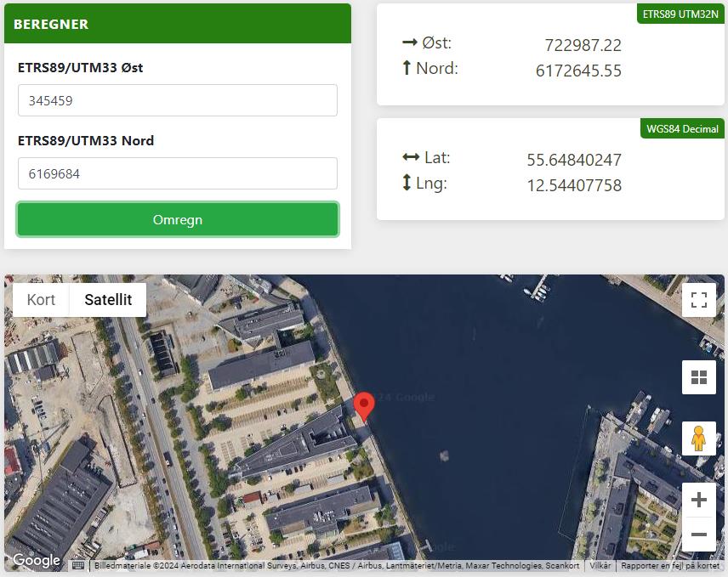Zoom out on the map
Viewport: 728px width, 577px height.
tap(699, 535)
